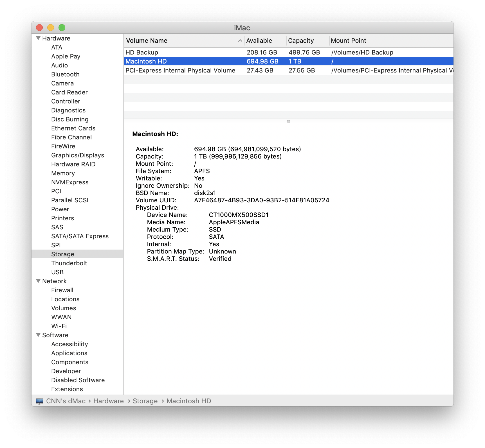Select Developer under Software

tap(66, 371)
